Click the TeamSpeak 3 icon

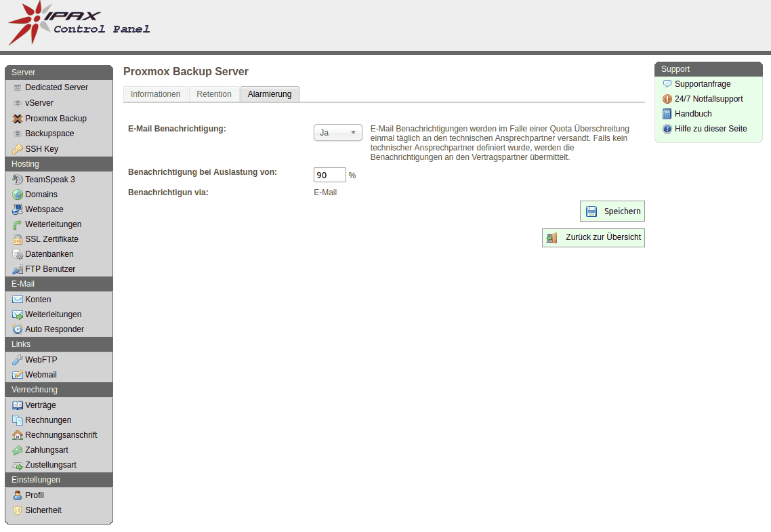click(18, 180)
